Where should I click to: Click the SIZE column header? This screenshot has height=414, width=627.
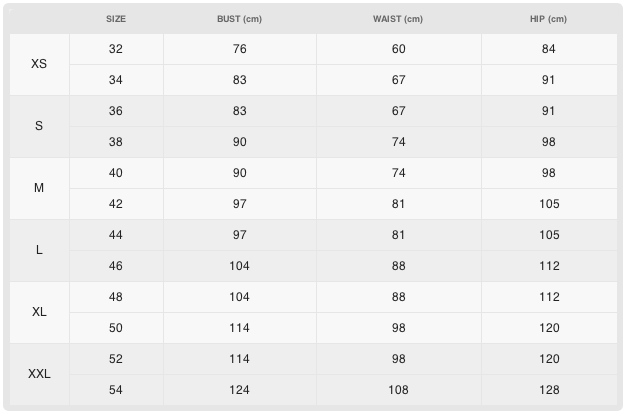pyautogui.click(x=116, y=19)
